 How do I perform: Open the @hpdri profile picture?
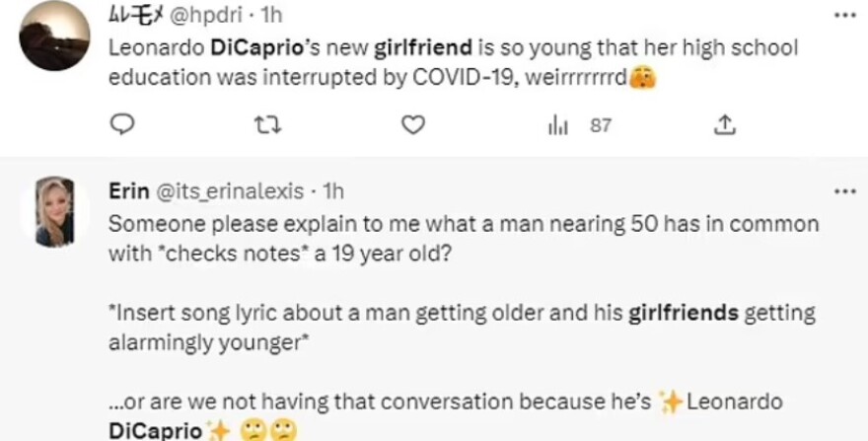coord(54,36)
